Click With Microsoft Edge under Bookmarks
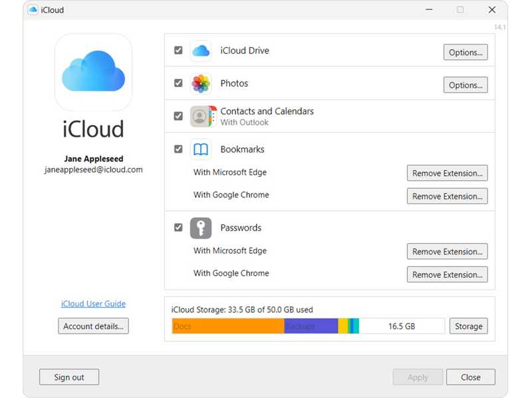532x398 pixels. click(230, 172)
